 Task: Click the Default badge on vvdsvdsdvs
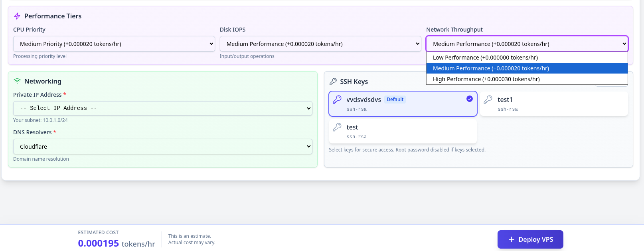[395, 100]
